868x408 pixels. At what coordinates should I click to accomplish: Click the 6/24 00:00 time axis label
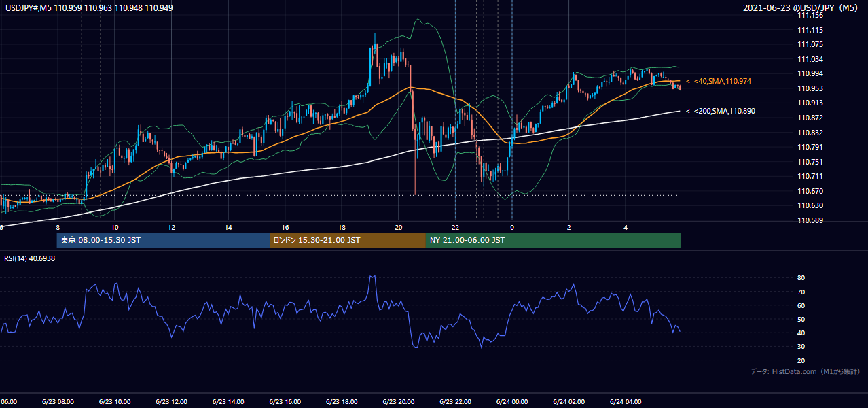tap(511, 402)
